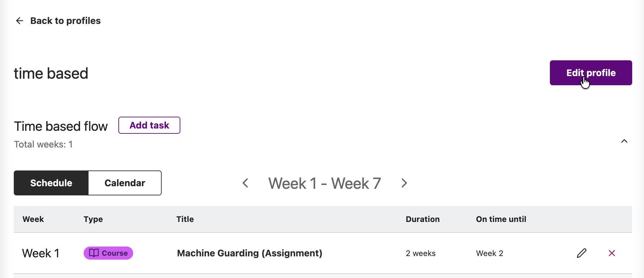
Task: Delete the Machine Guarding task
Action: (x=612, y=253)
